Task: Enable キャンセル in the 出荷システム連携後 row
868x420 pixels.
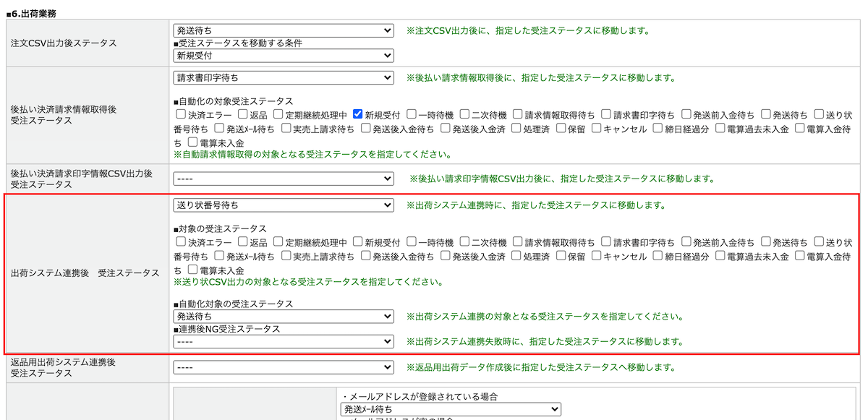Action: click(596, 256)
